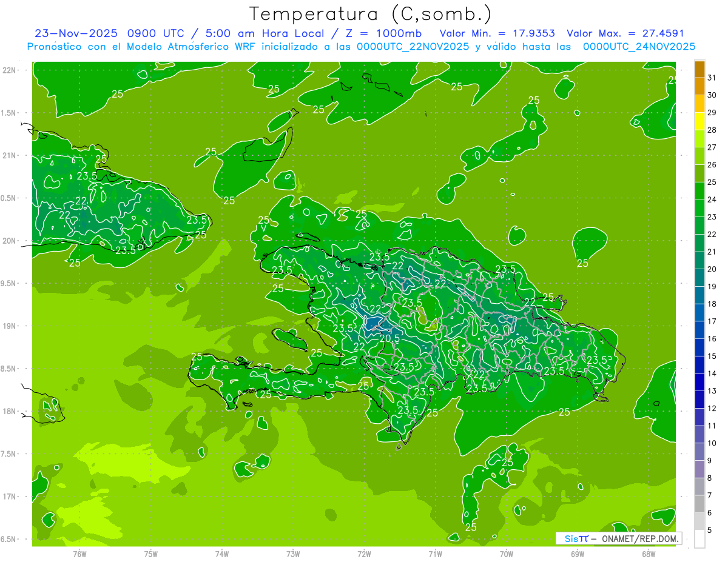The height and width of the screenshot is (562, 728).
Task: Click the legend scale value 30
Action: click(712, 95)
